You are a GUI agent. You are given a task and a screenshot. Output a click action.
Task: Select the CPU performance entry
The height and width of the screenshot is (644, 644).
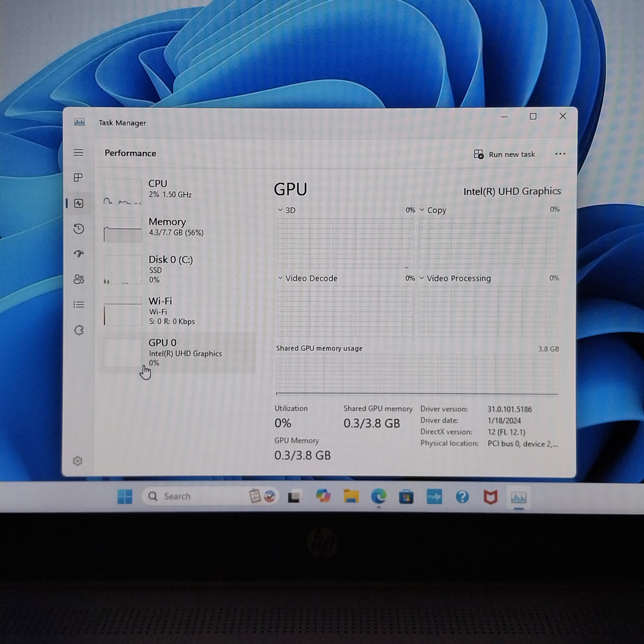177,192
